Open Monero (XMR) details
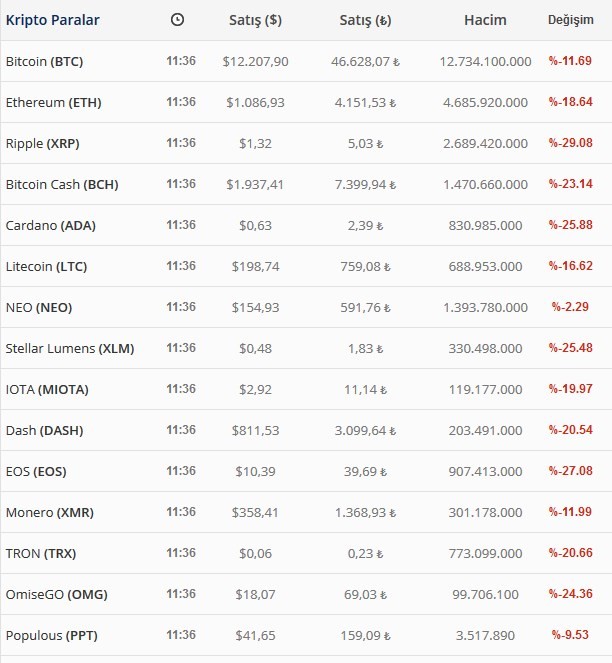The image size is (612, 663). tap(49, 513)
